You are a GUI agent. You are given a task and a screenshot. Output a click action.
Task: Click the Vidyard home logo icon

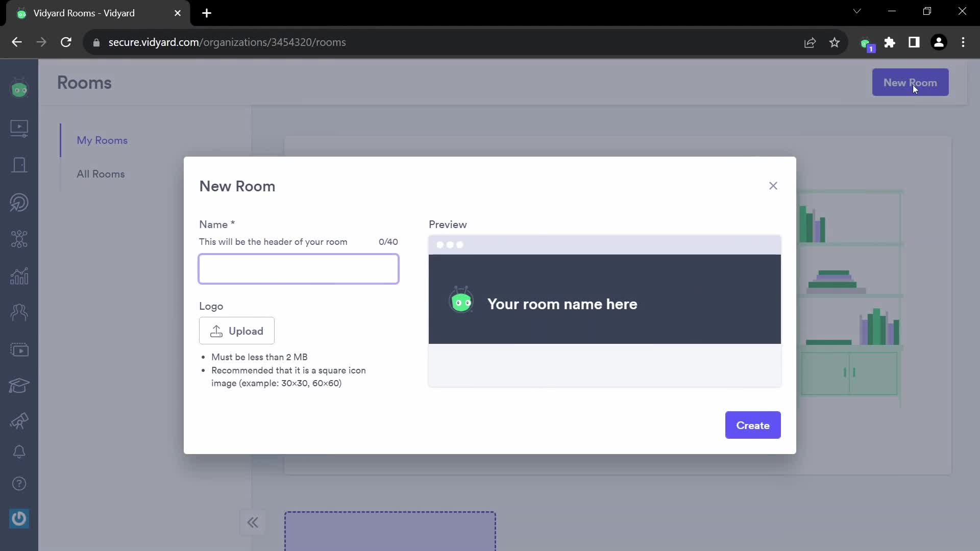tap(19, 88)
